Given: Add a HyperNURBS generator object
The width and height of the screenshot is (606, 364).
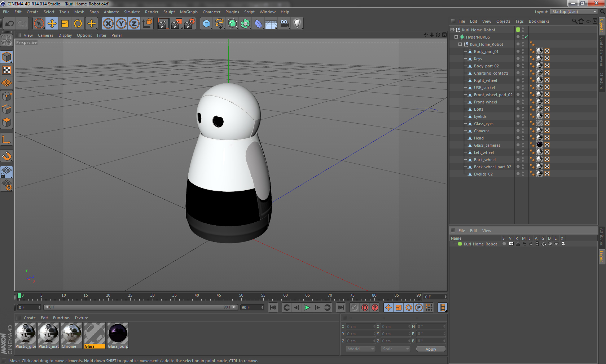Looking at the screenshot, I should click(x=232, y=24).
